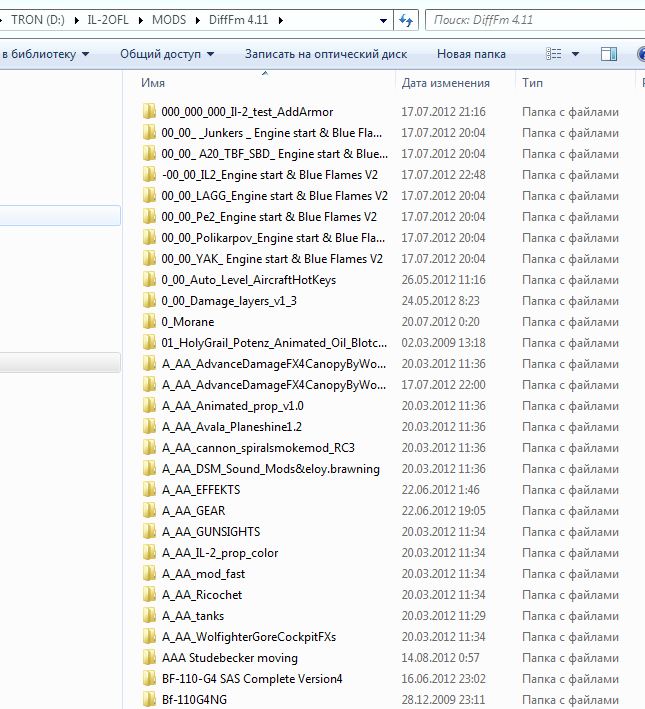
Task: Select folder icon of A_AA_GUNSIGHTS
Action: click(x=149, y=532)
